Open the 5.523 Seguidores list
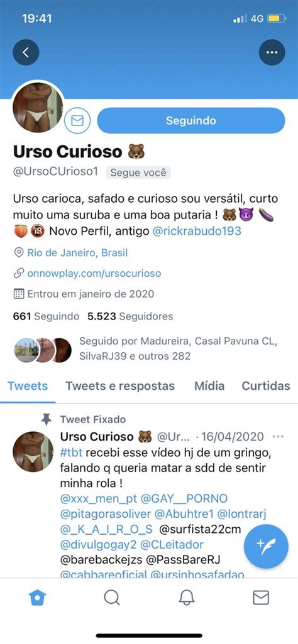The image size is (298, 644). [130, 316]
